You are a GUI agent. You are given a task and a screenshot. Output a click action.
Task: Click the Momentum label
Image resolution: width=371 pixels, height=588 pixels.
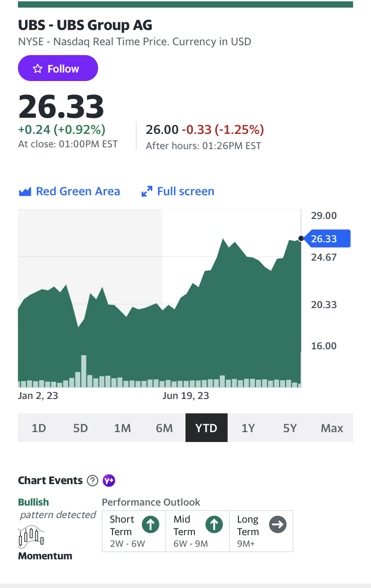point(45,556)
